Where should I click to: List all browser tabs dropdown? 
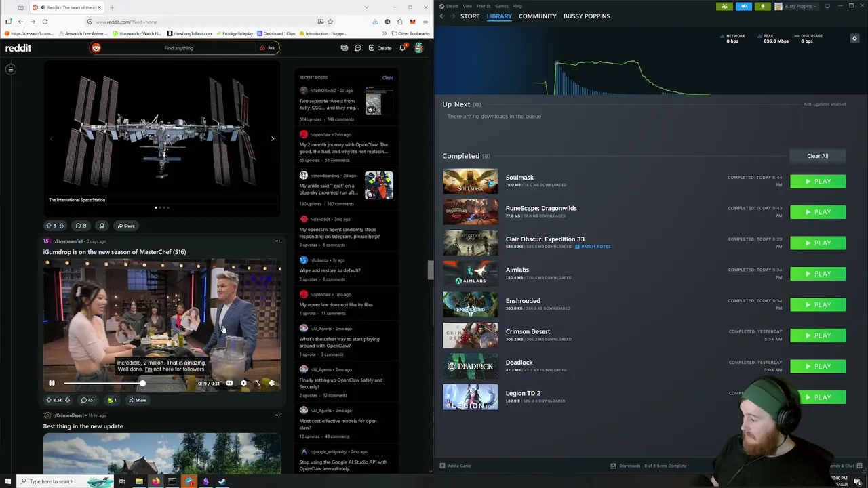point(367,7)
